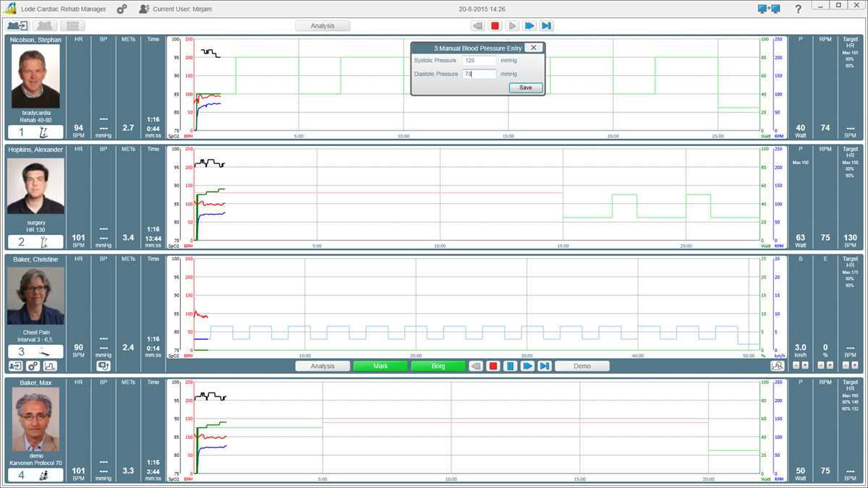
Task: Open the dual-monitor connection icon
Action: [x=768, y=9]
